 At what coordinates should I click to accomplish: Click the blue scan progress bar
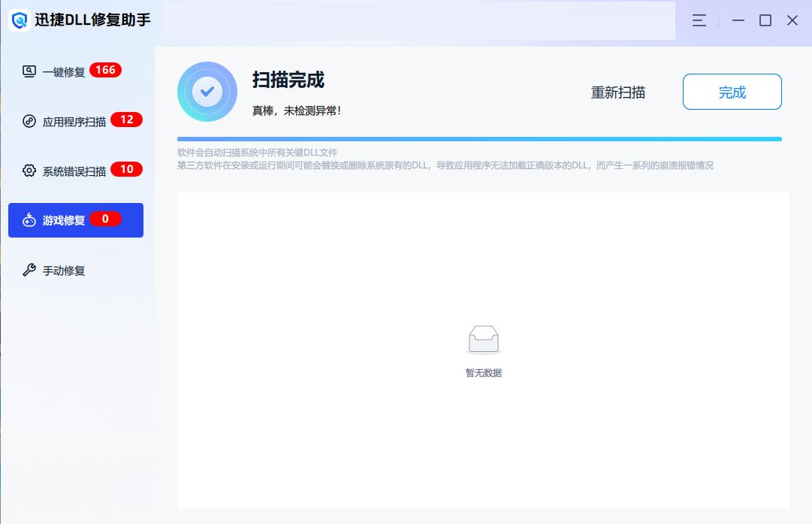tap(479, 139)
